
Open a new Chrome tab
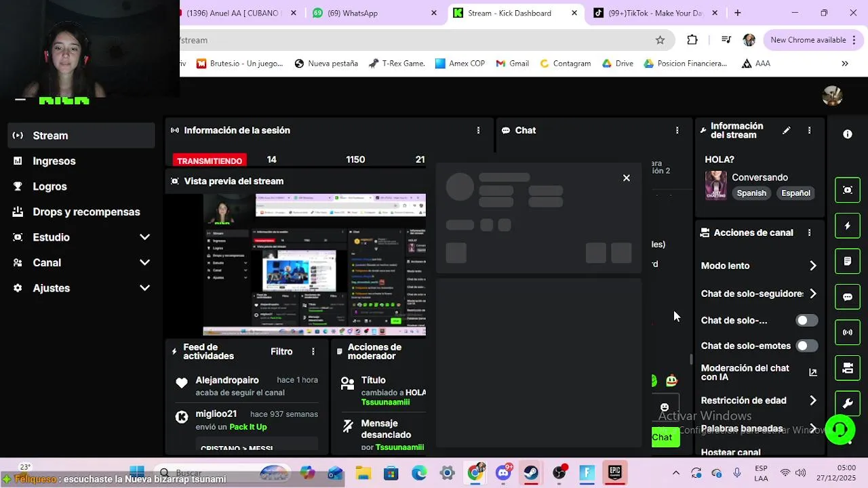[x=738, y=13]
